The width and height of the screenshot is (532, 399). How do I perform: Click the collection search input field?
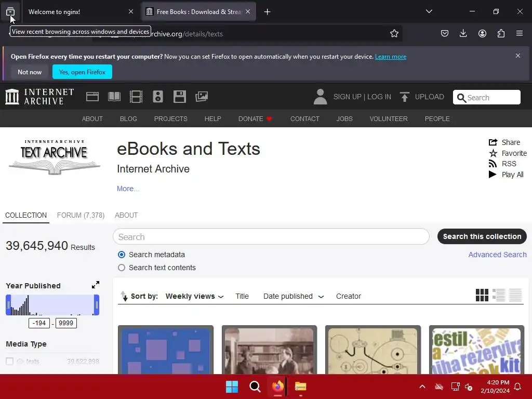click(271, 236)
